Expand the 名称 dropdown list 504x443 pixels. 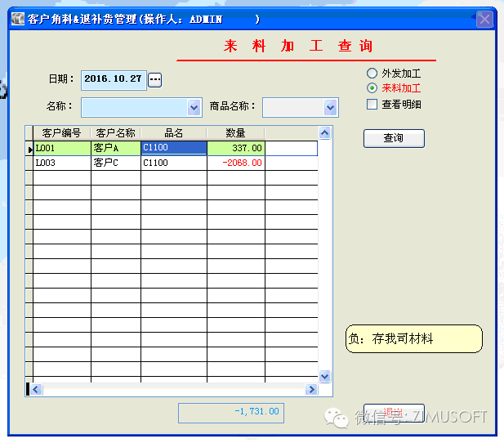coord(194,106)
